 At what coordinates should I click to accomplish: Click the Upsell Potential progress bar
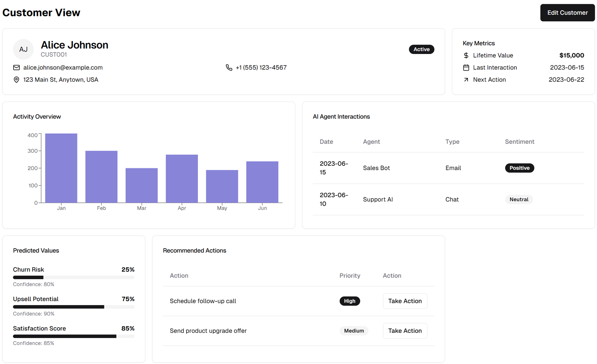73,307
